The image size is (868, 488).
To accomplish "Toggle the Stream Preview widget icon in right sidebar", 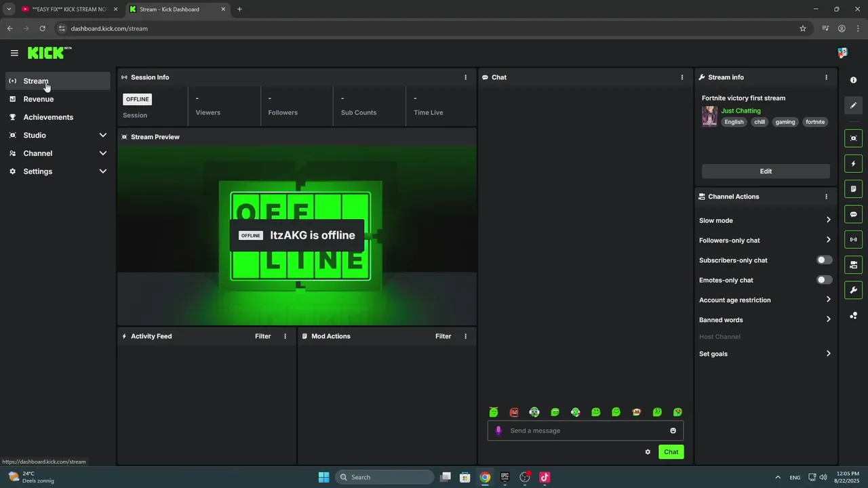I will [x=853, y=138].
